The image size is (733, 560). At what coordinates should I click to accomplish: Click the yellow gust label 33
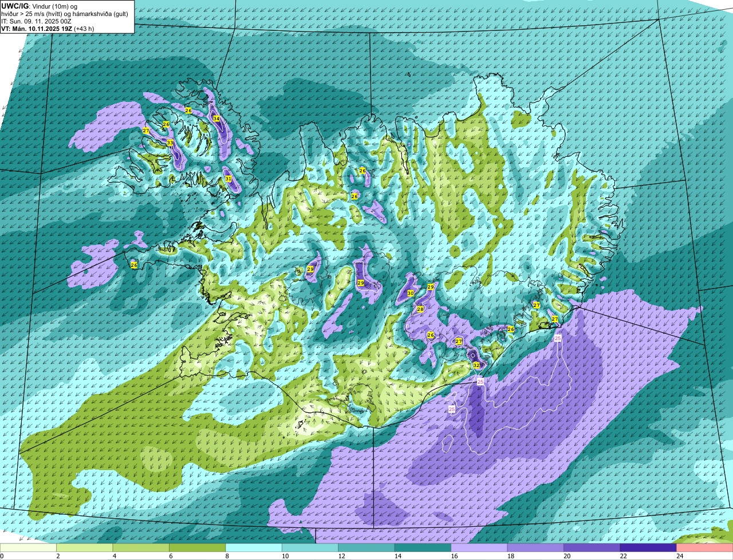click(x=170, y=143)
